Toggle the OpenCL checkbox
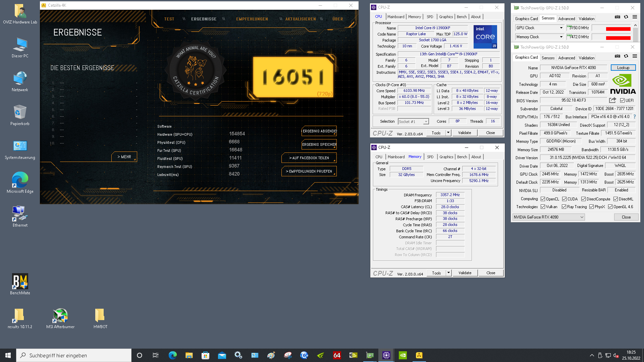Viewport: 644px width, 362px height. pos(543,199)
